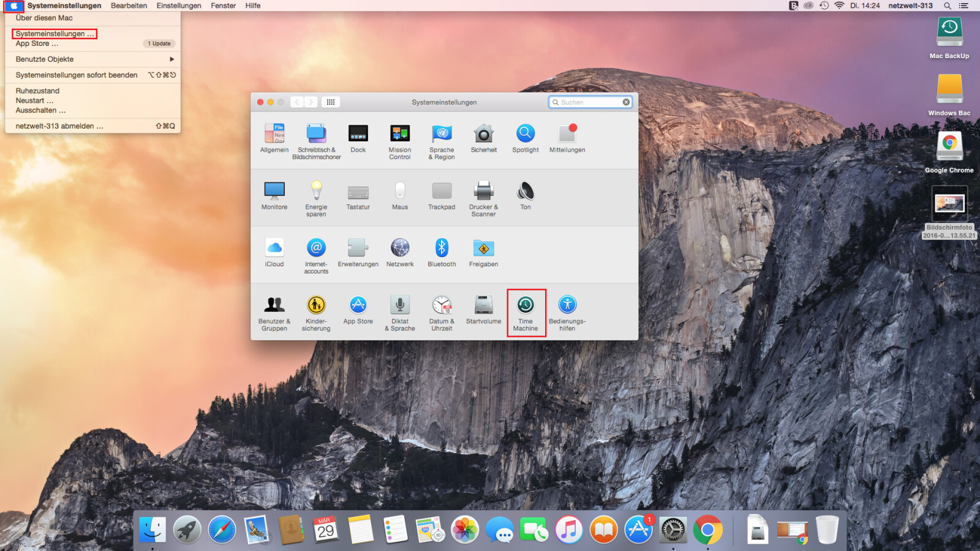Screen dimensions: 980x551
Task: Choose Über diesen Mac menu entry
Action: (44, 18)
